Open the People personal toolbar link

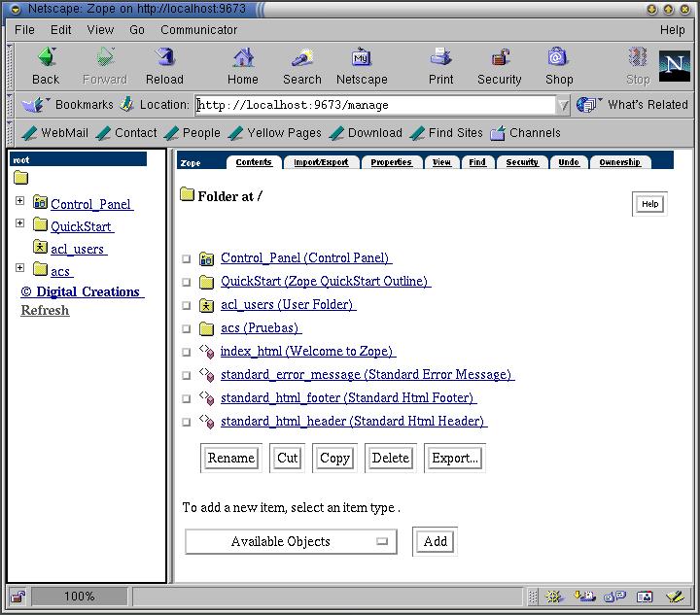point(192,133)
